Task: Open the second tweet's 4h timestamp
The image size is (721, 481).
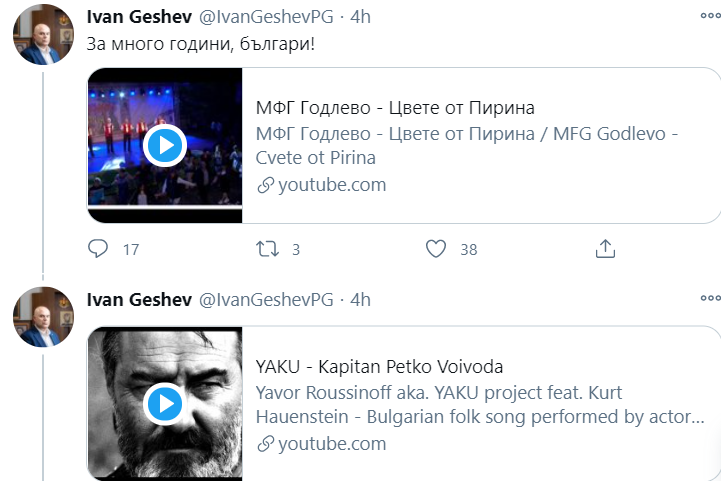Action: pyautogui.click(x=360, y=299)
